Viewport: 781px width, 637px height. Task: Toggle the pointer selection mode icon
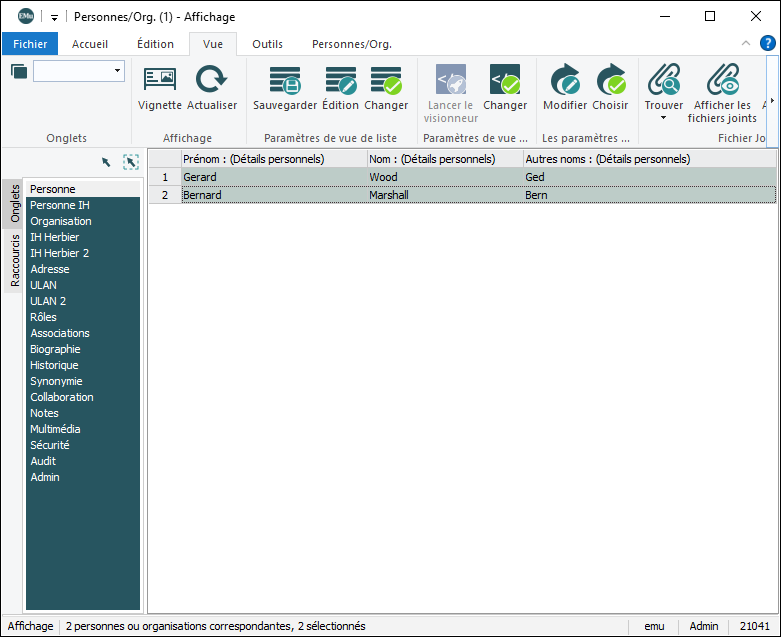pyautogui.click(x=106, y=162)
